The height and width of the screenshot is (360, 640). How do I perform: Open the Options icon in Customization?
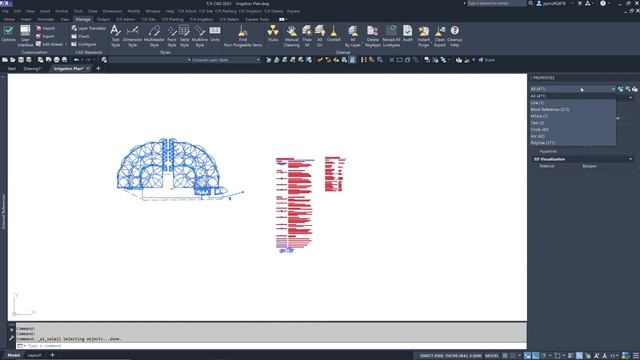(x=8, y=34)
